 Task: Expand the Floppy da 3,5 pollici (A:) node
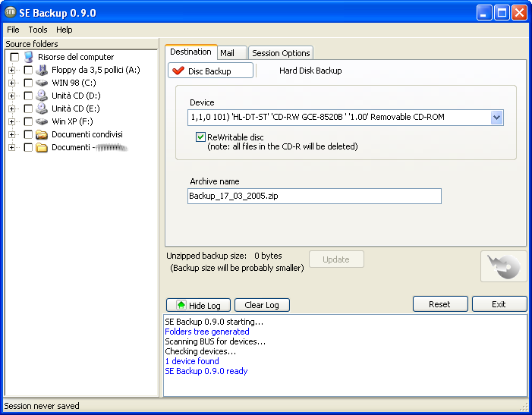(11, 71)
